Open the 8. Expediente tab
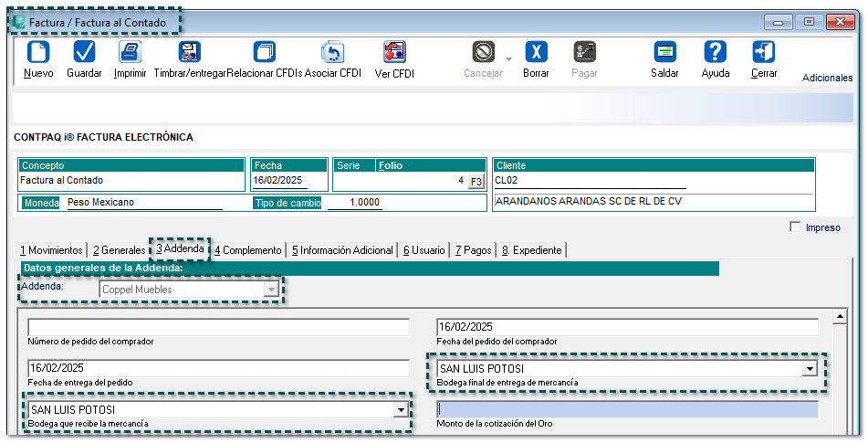This screenshot has width=868, height=443. point(532,250)
